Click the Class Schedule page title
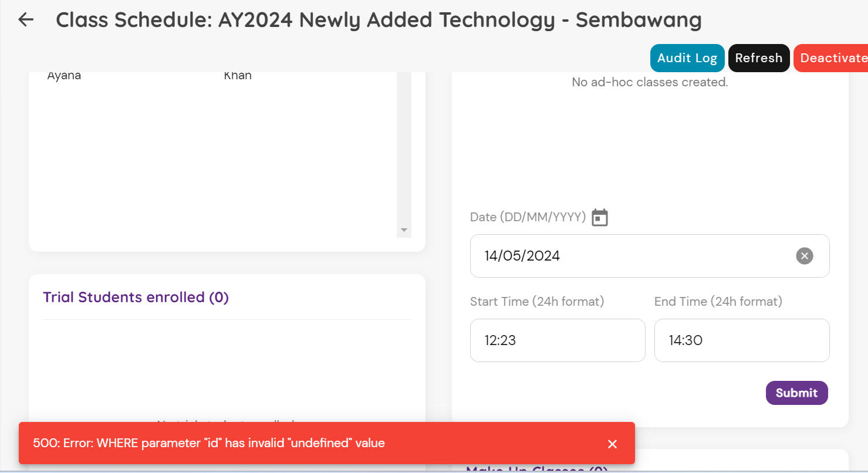This screenshot has height=473, width=868. click(x=379, y=21)
